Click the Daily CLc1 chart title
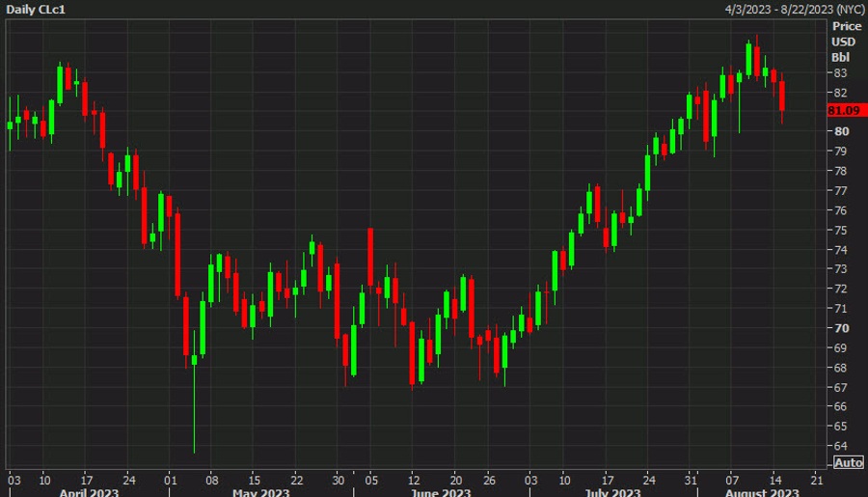 click(38, 11)
